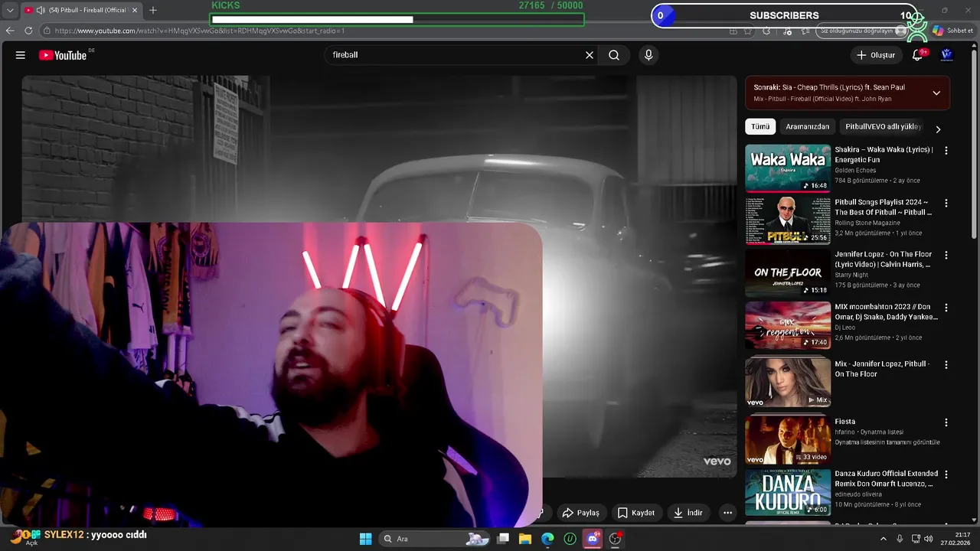
Task: Open Danza Kuduro Extended Remix thumbnail
Action: 788,492
